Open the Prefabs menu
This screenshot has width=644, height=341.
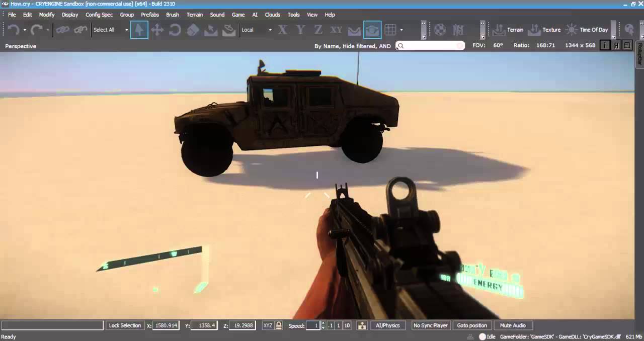tap(150, 15)
